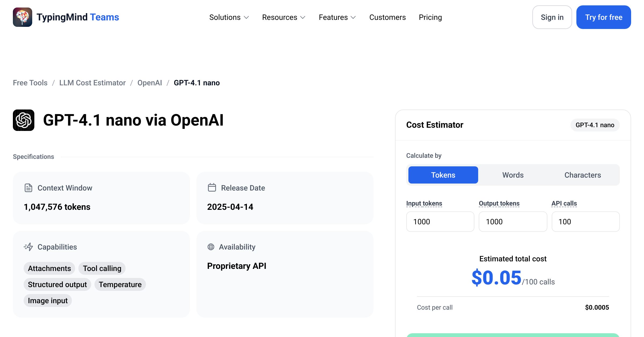Click the OpenAI logo icon beside the title
This screenshot has height=337, width=644.
(x=24, y=120)
